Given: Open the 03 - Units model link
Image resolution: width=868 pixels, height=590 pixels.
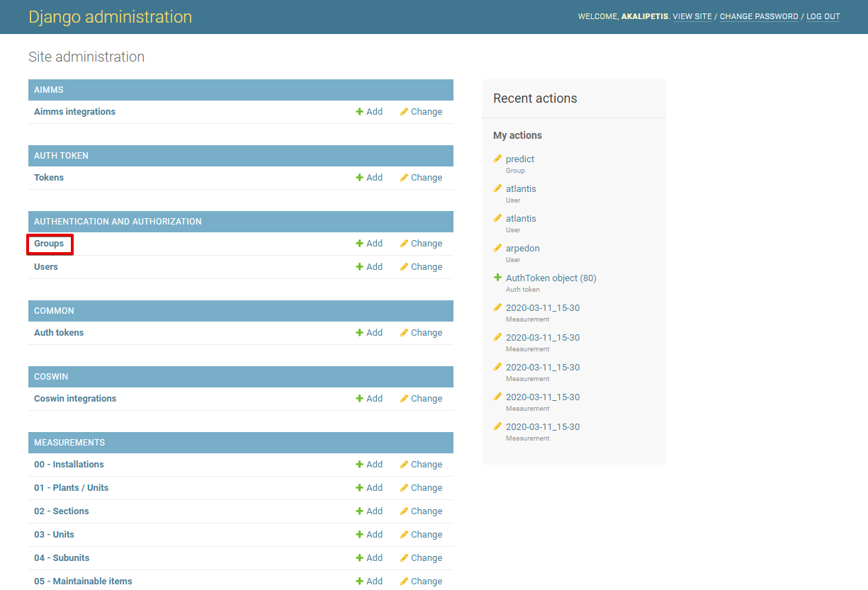Looking at the screenshot, I should (54, 535).
